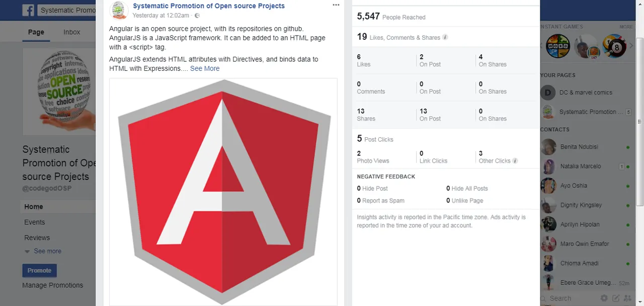Image resolution: width=644 pixels, height=306 pixels.
Task: Open the 8 Ball Pool game icon
Action: (x=614, y=46)
